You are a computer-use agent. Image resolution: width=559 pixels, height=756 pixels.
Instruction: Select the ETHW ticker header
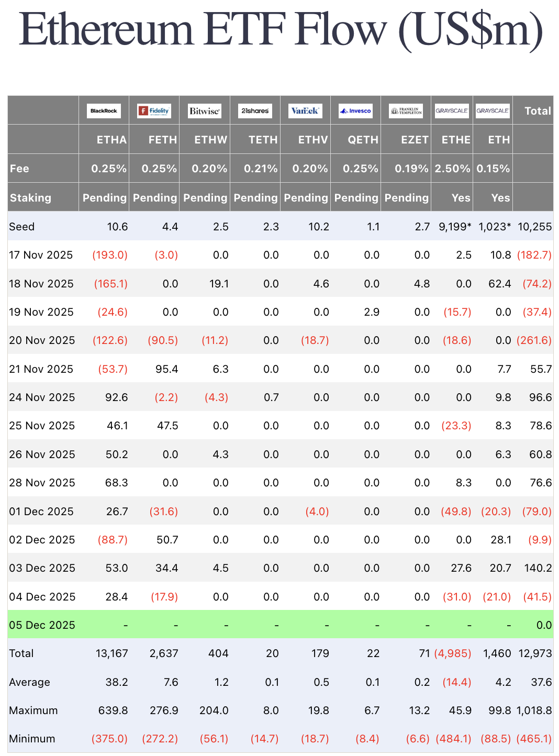coord(211,140)
